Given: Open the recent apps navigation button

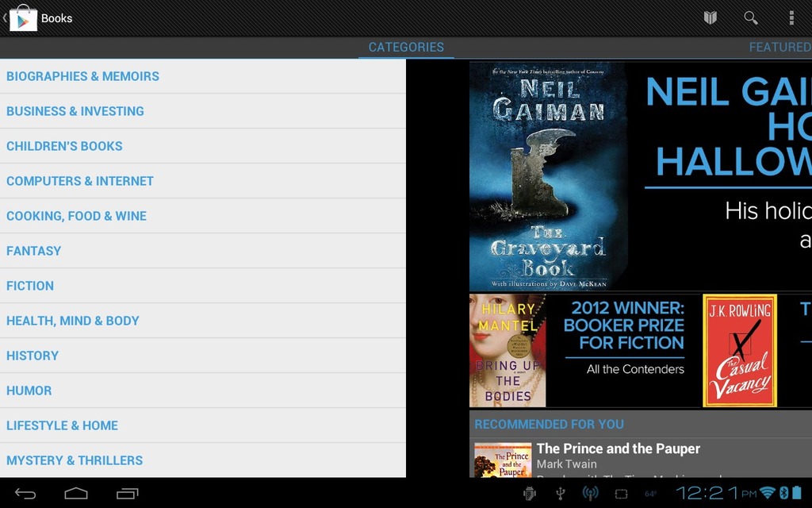Looking at the screenshot, I should click(127, 494).
